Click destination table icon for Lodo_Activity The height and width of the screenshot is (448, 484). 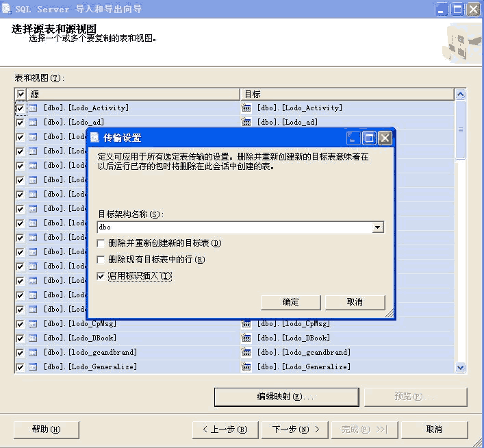pyautogui.click(x=246, y=108)
